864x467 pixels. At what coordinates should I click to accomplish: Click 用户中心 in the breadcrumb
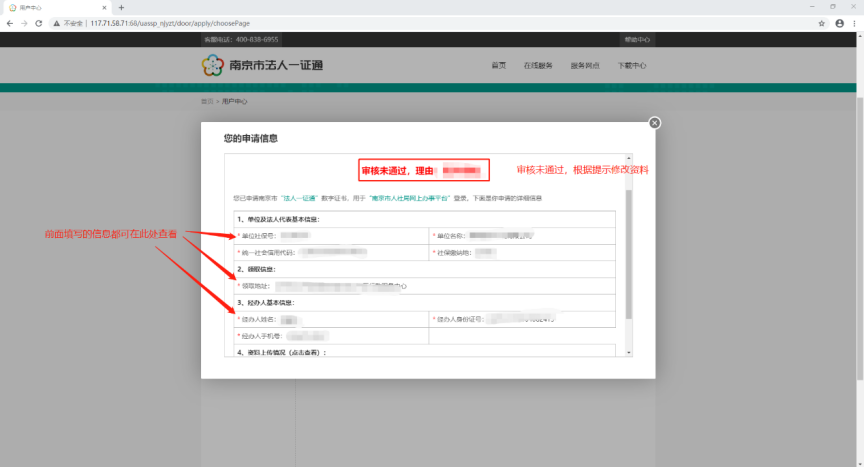[234, 101]
